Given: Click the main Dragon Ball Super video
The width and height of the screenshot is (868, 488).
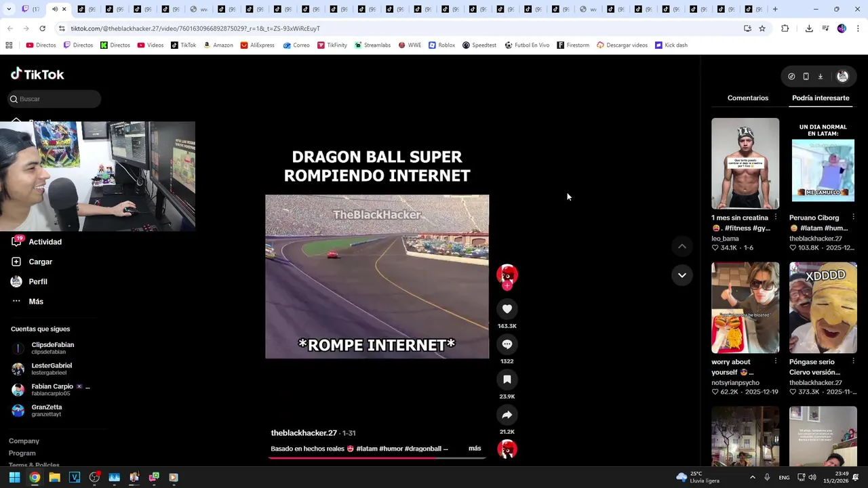Looking at the screenshot, I should [x=377, y=277].
